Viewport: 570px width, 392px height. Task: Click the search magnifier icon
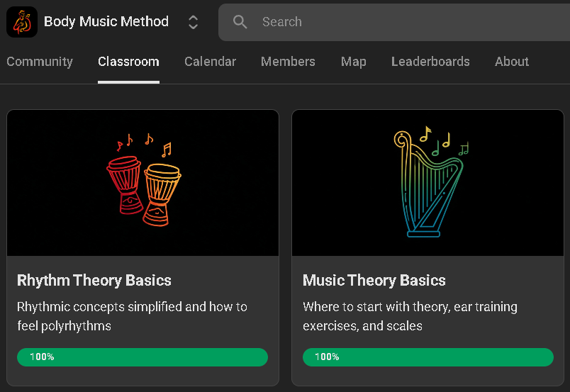coord(240,22)
